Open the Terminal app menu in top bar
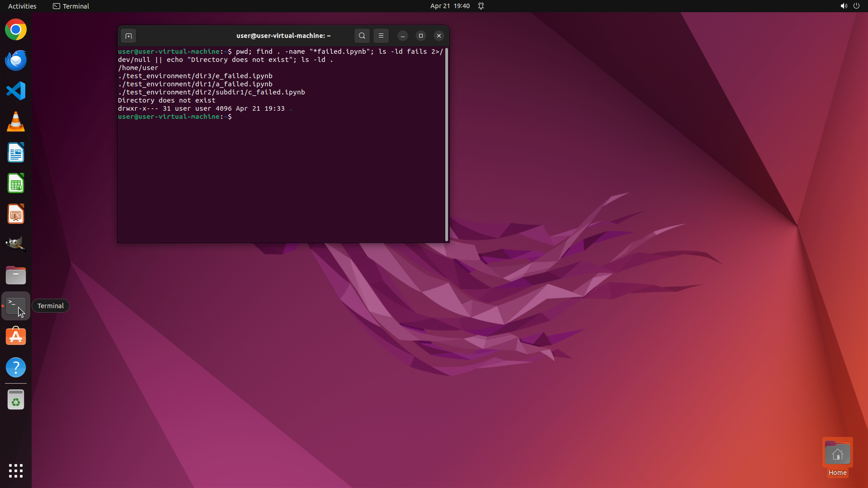868x488 pixels. [71, 6]
